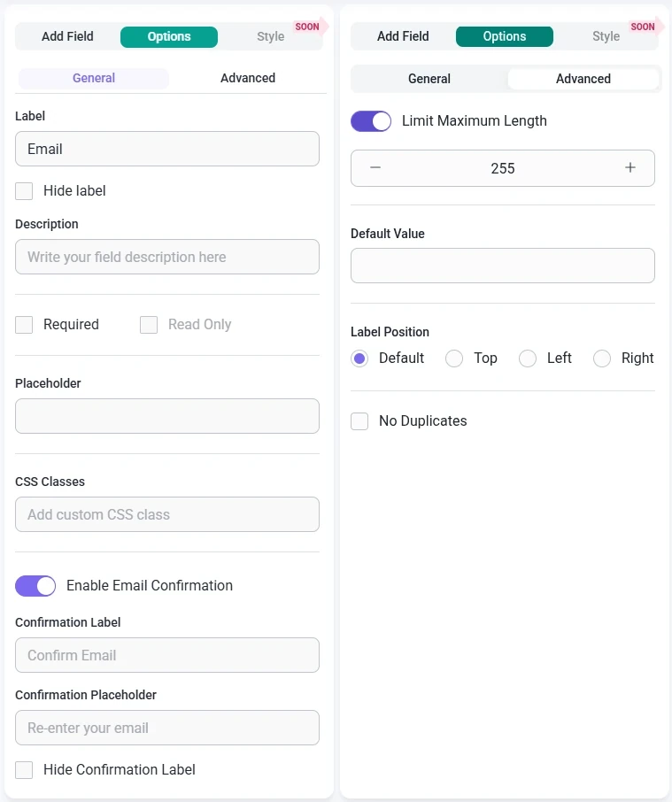Click the Style tab marked SOON
This screenshot has width=672, height=802.
270,36
